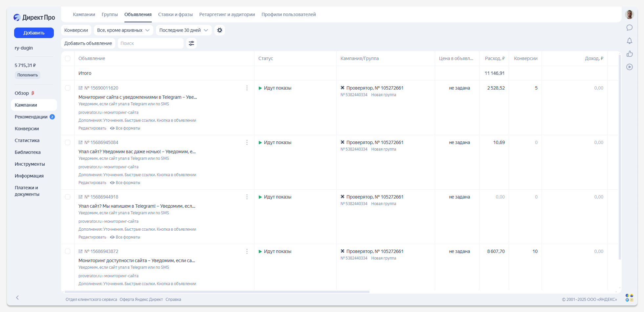Open the filter sliders icon beside search
This screenshot has height=312, width=644.
(x=191, y=43)
